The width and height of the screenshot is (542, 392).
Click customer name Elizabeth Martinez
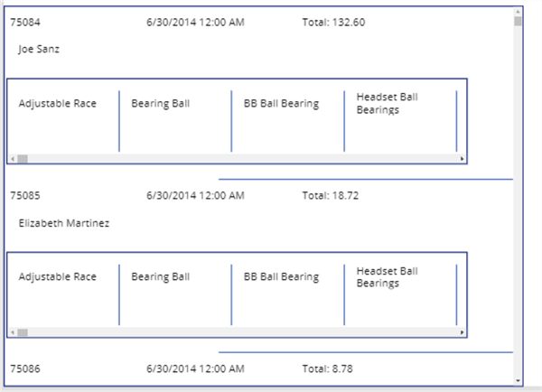pyautogui.click(x=64, y=223)
